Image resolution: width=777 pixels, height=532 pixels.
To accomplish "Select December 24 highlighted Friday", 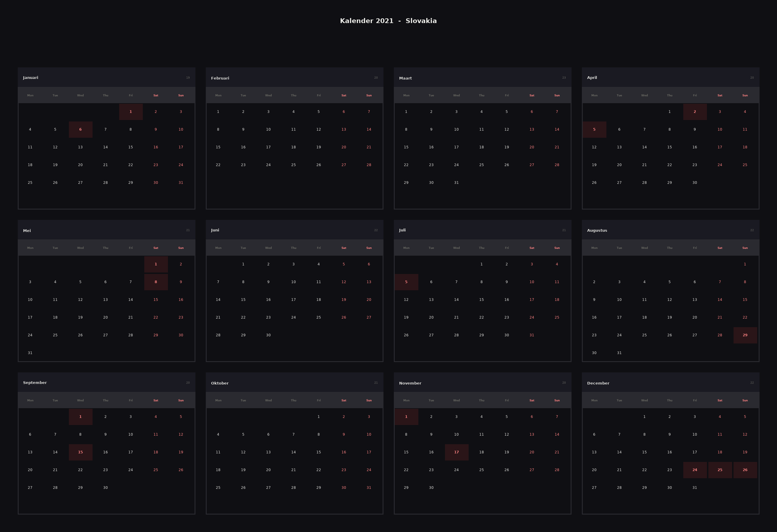I will click(695, 470).
